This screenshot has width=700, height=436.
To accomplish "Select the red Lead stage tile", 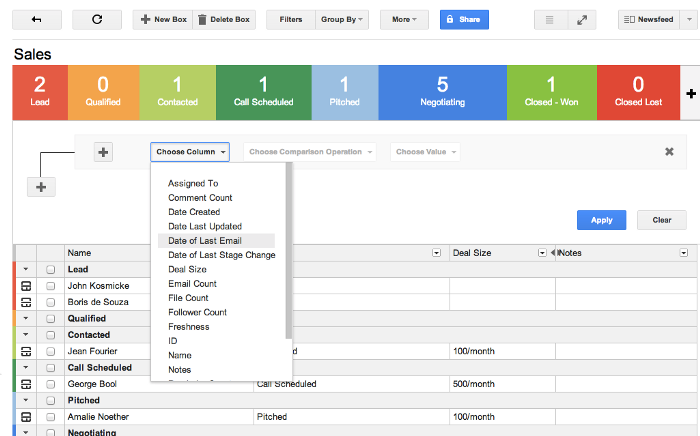I will tap(40, 92).
